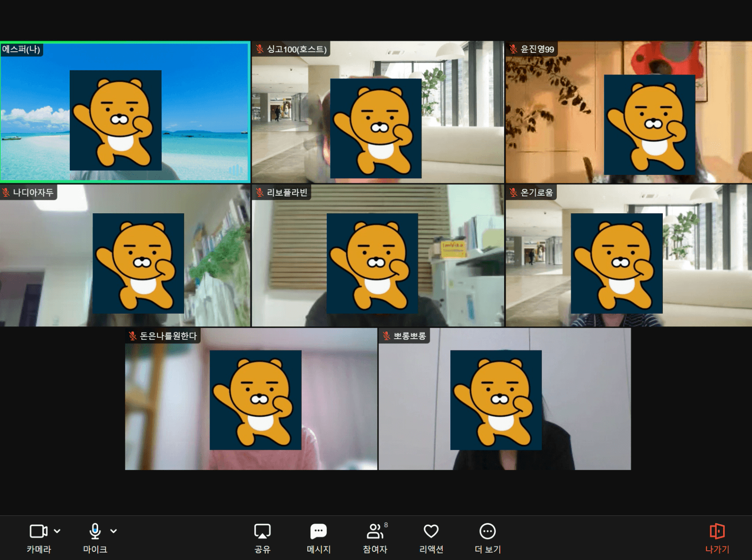Click the 윤진영99 name label

coord(537,49)
